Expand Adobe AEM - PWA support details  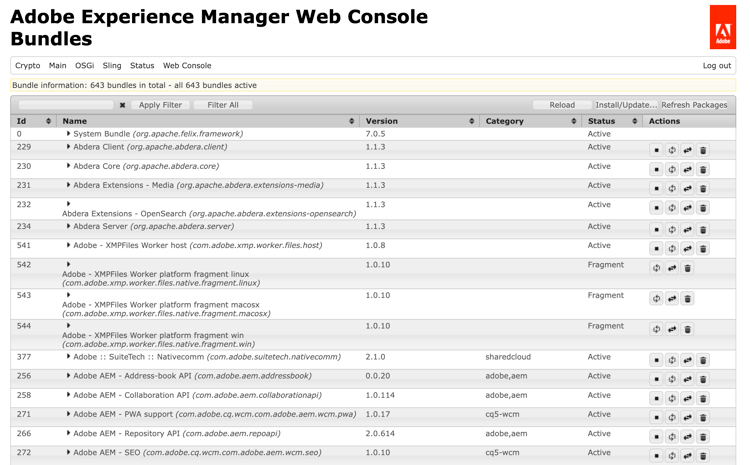[68, 414]
